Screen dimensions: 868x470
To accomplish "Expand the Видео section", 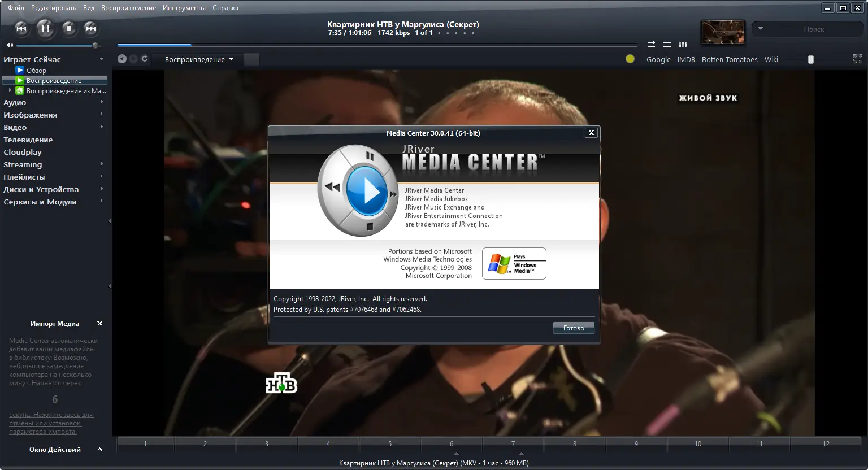I will point(101,127).
